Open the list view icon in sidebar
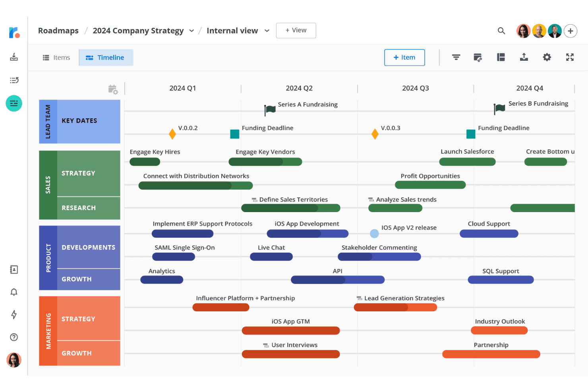 14,80
